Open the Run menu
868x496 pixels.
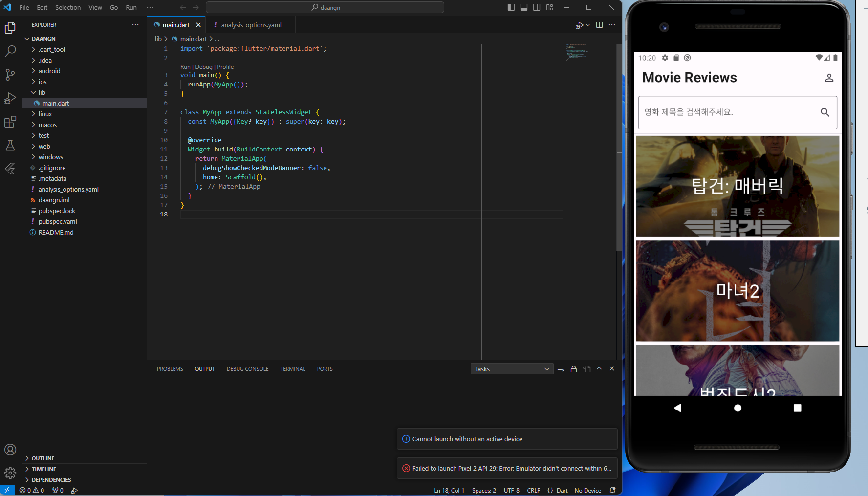131,7
